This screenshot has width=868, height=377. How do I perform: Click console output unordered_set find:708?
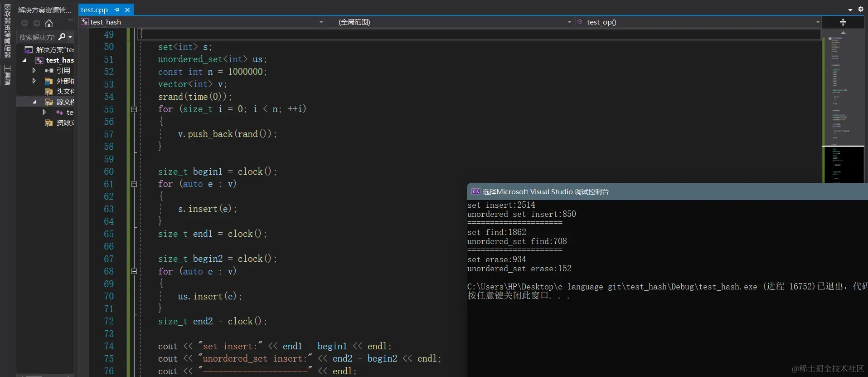517,241
